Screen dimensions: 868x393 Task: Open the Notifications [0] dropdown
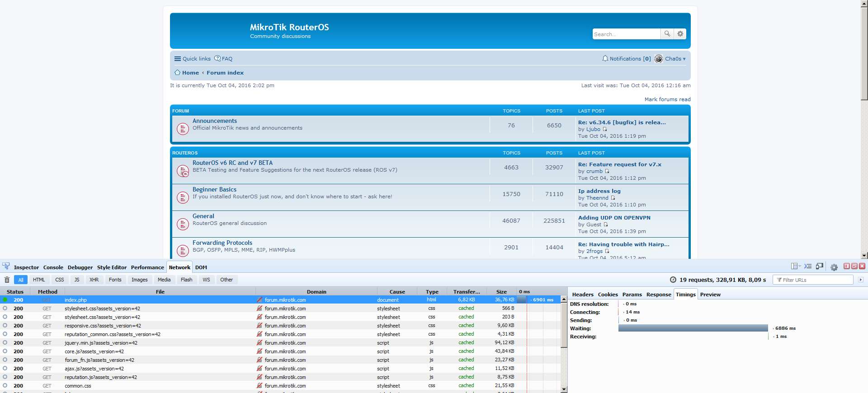pos(627,59)
